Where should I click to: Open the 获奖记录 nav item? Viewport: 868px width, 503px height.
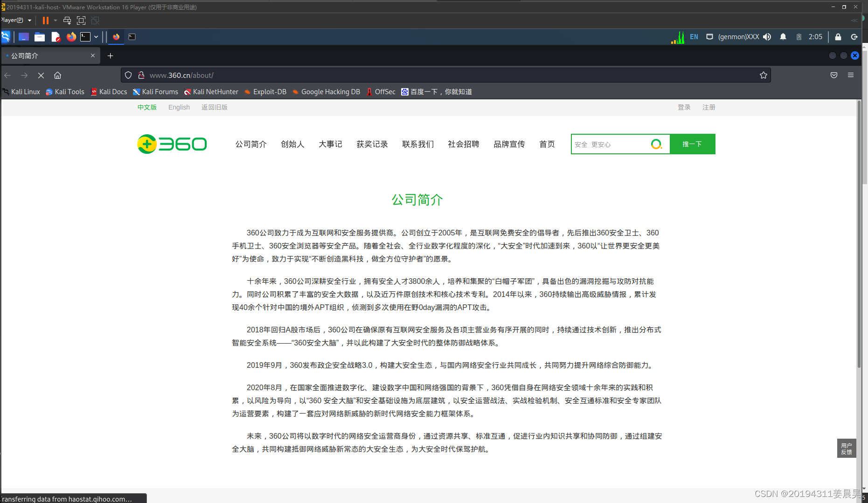click(372, 144)
